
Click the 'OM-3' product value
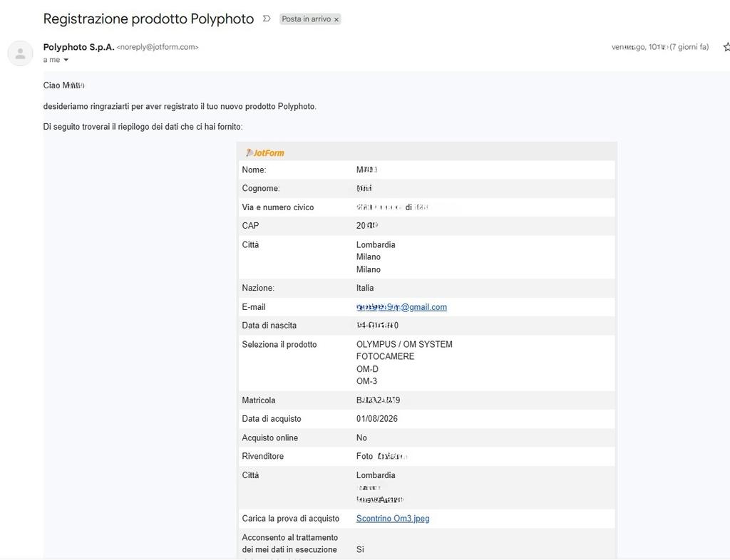click(x=366, y=381)
